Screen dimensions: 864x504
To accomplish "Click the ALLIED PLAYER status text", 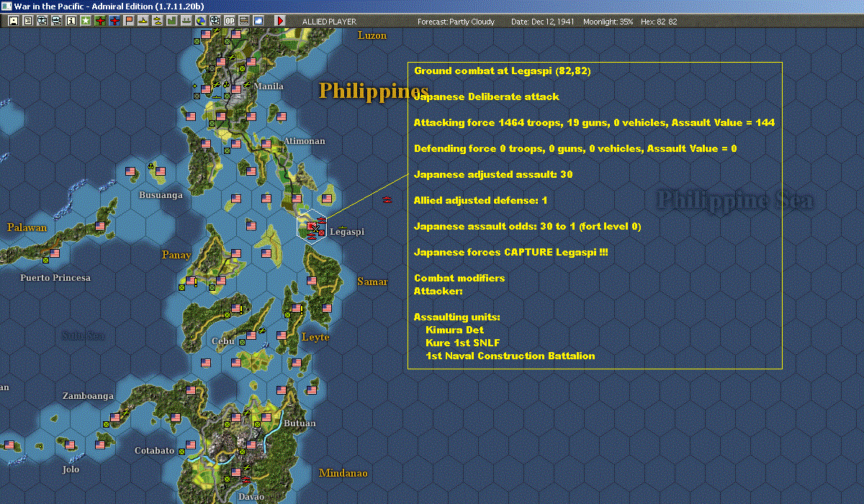I will (x=329, y=22).
